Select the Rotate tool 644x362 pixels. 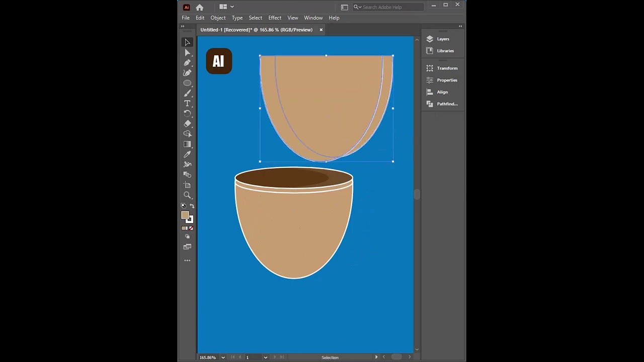[x=187, y=114]
